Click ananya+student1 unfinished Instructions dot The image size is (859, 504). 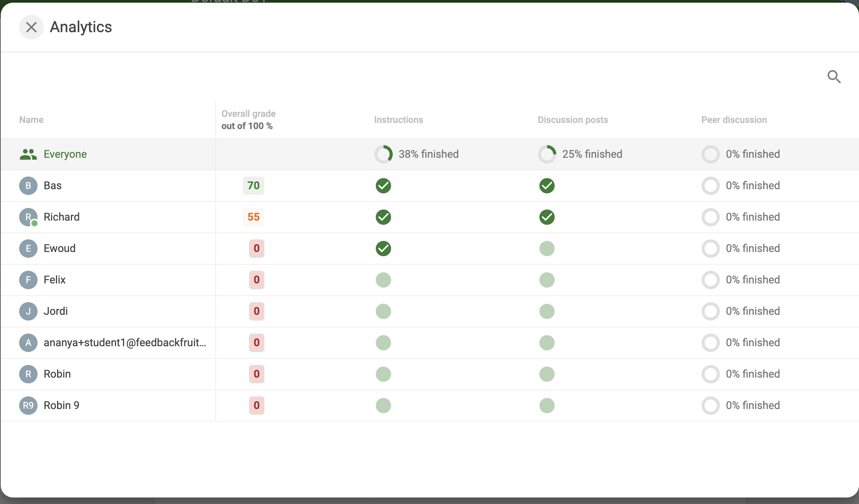tap(384, 343)
